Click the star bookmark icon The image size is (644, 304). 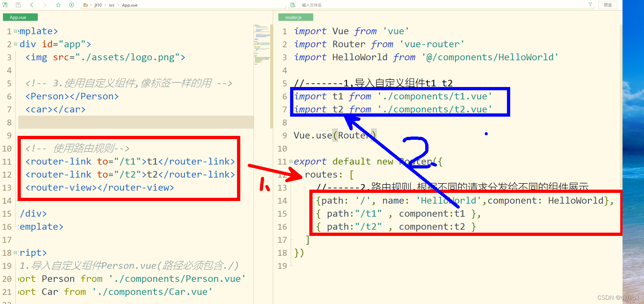click(58, 5)
